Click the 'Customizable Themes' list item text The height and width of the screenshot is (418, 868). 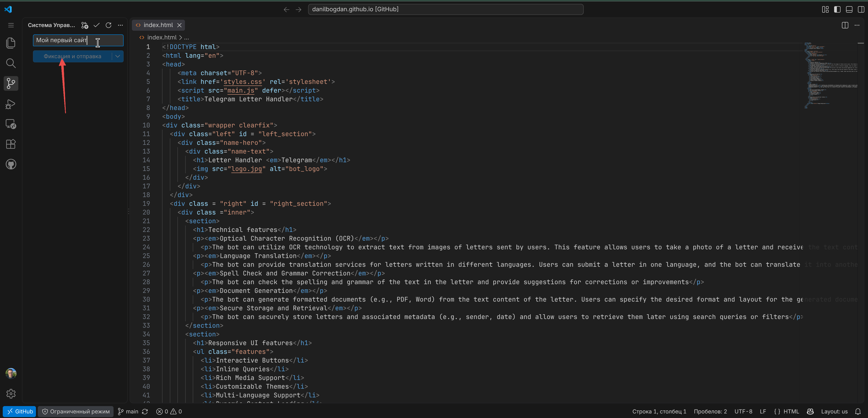click(x=252, y=387)
